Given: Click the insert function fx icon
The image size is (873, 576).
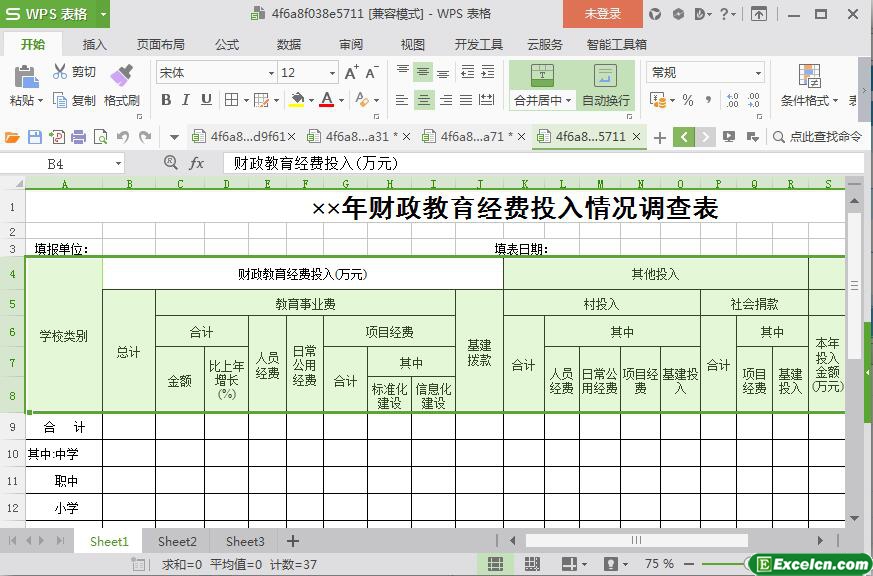Looking at the screenshot, I should (x=197, y=163).
